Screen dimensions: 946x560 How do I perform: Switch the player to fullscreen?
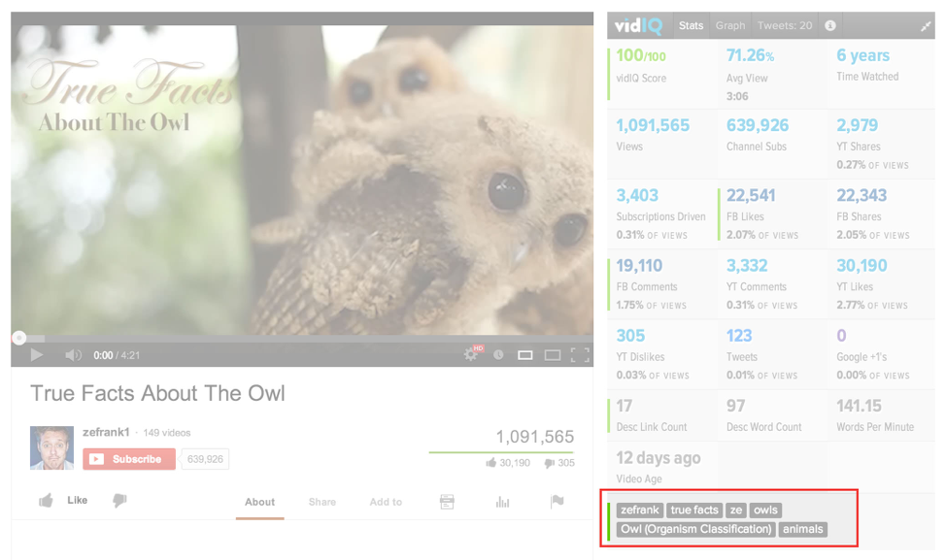(580, 355)
